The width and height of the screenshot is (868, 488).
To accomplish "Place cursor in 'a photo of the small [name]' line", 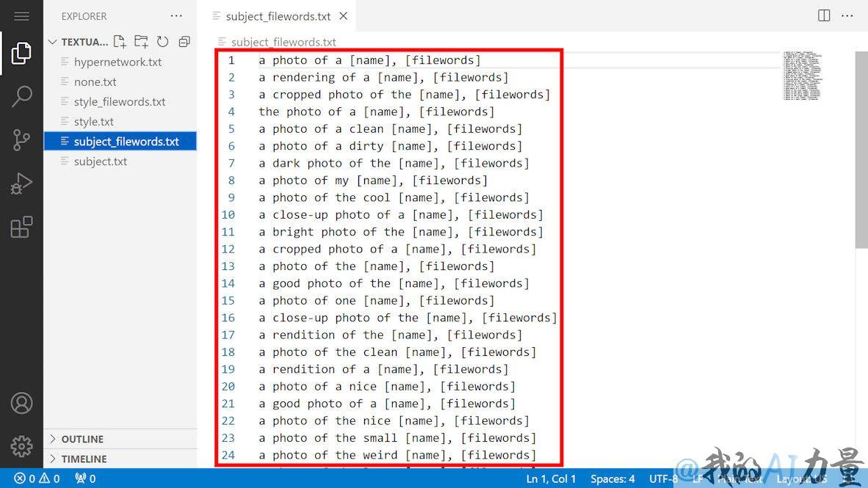I will [397, 437].
